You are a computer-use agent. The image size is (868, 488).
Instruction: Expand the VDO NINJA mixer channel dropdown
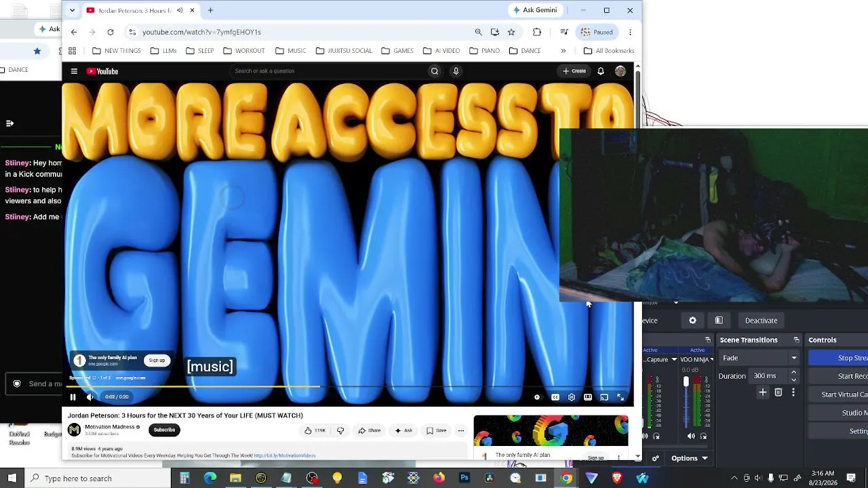click(x=711, y=359)
